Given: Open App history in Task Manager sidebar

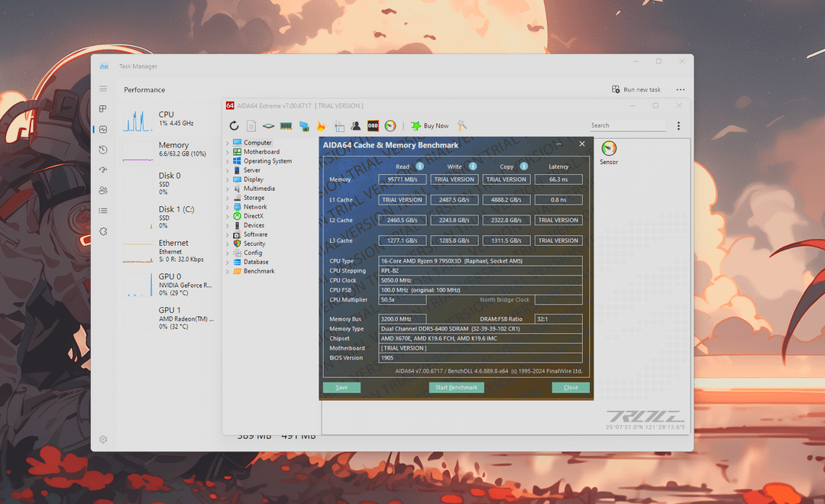Looking at the screenshot, I should [103, 150].
